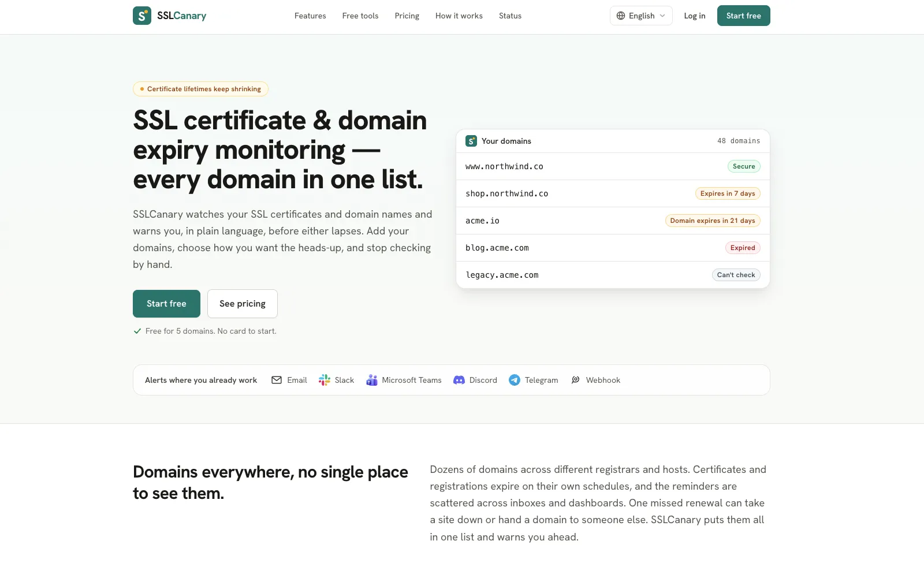Viewport: 924px width, 578px height.
Task: Click the Email envelope icon
Action: (277, 380)
